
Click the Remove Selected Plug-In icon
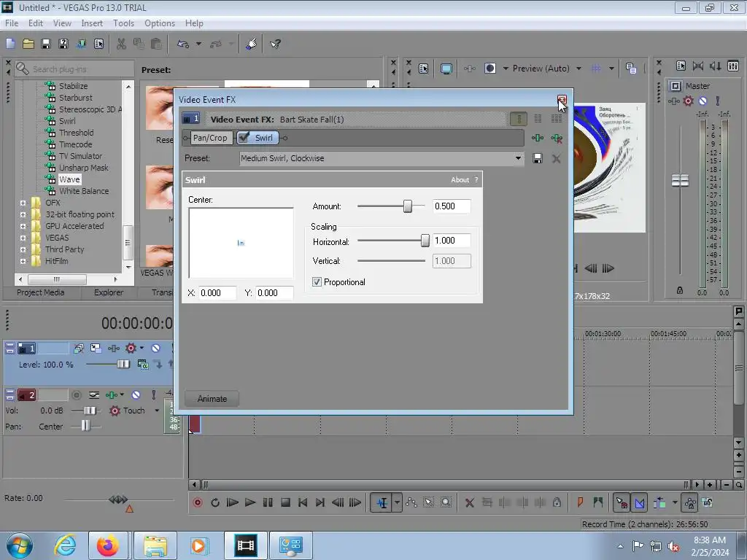pos(557,138)
